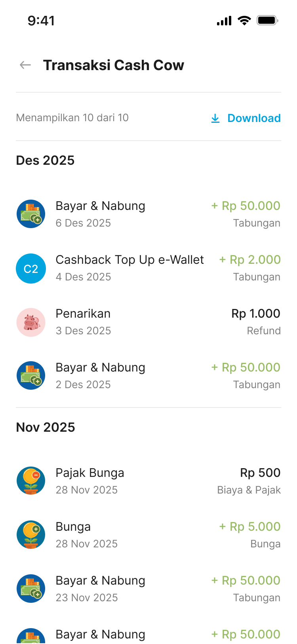
Task: Click the download arrow icon
Action: pos(215,118)
